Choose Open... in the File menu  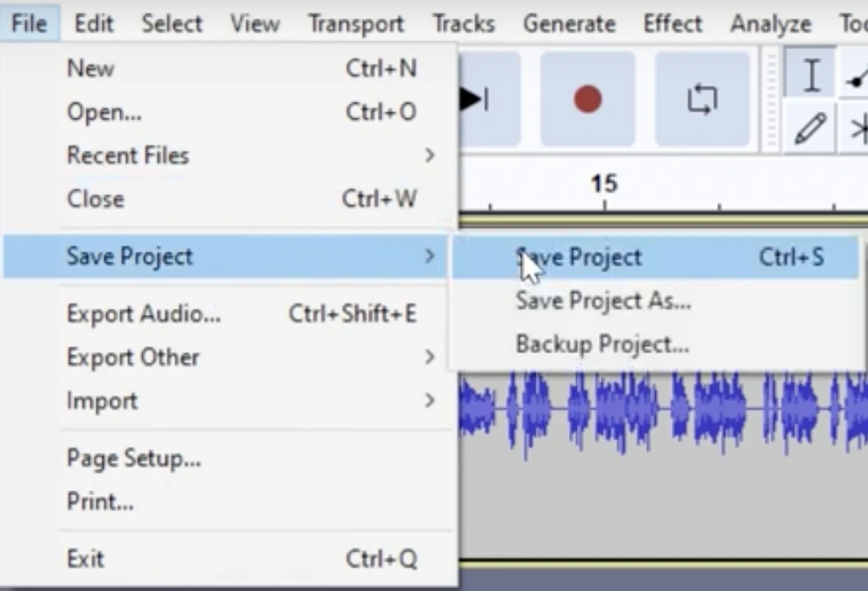pyautogui.click(x=103, y=111)
